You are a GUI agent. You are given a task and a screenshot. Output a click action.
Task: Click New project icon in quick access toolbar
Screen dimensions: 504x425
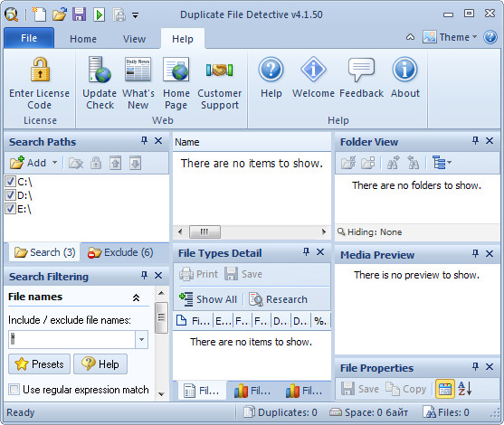[x=39, y=14]
